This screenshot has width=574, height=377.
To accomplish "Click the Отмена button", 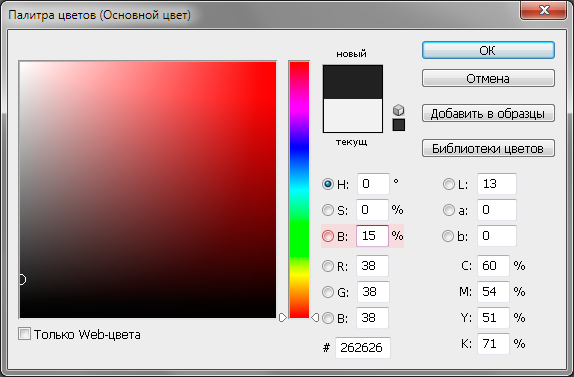I will [488, 78].
